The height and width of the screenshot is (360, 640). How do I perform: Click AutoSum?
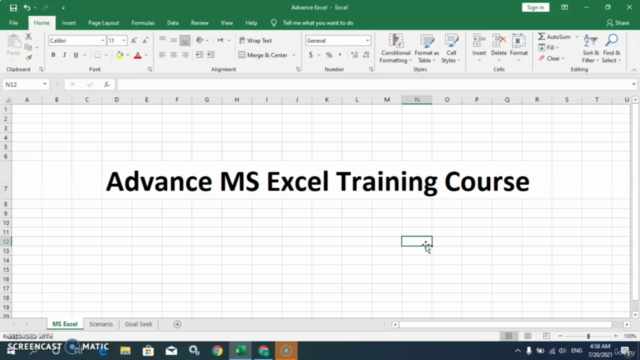click(x=554, y=37)
